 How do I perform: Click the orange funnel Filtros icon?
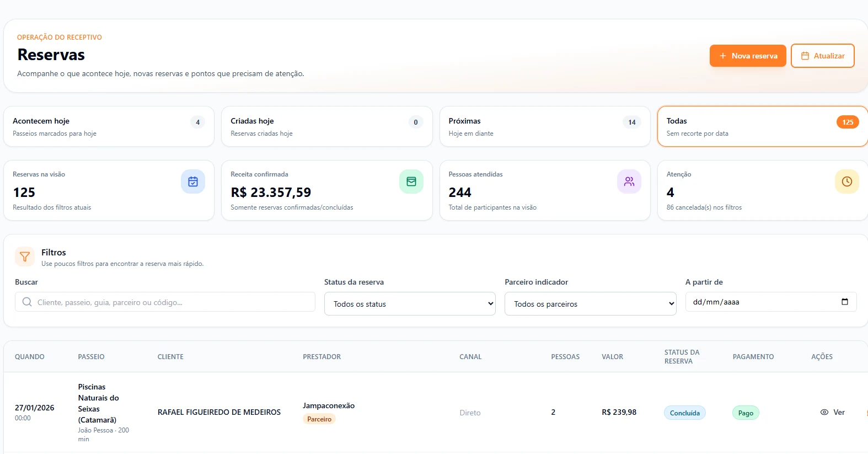pyautogui.click(x=25, y=257)
